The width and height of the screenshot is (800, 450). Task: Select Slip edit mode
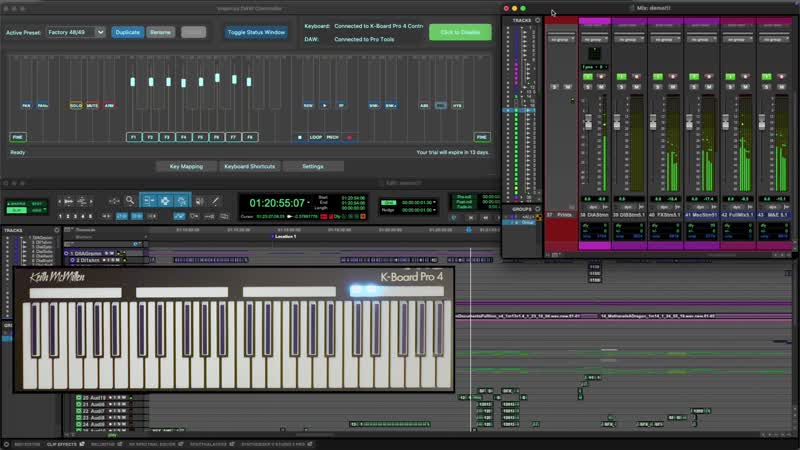pos(17,210)
